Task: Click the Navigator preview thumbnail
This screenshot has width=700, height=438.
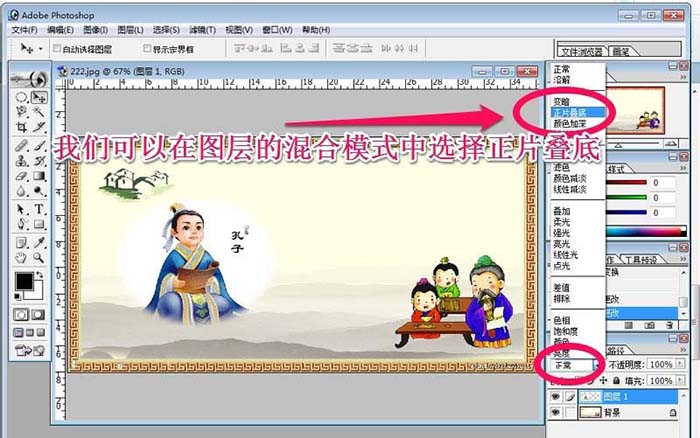Action: pos(635,110)
